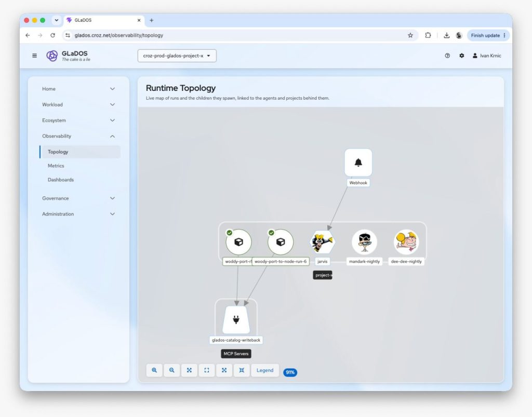This screenshot has width=532, height=417.
Task: Select the jarvis agent node
Action: pyautogui.click(x=322, y=242)
